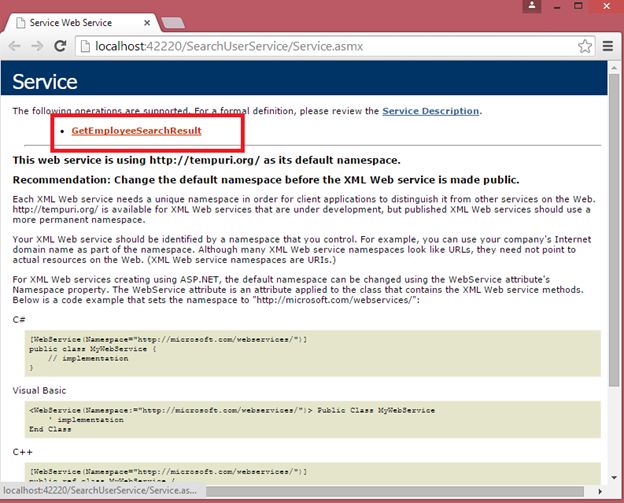The image size is (624, 503).
Task: Click the 'C++' section label
Action: 23,452
